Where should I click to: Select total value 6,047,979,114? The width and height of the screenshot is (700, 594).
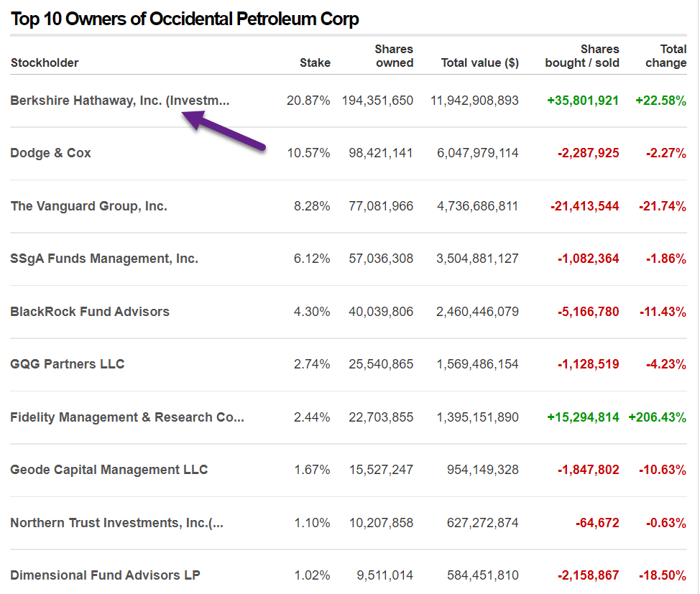478,153
